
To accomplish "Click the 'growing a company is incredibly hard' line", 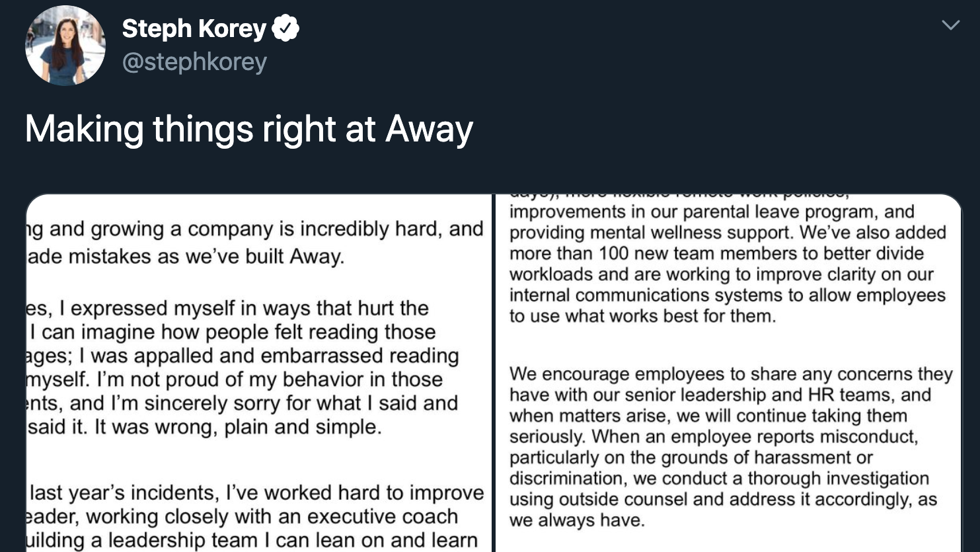I will (x=255, y=229).
